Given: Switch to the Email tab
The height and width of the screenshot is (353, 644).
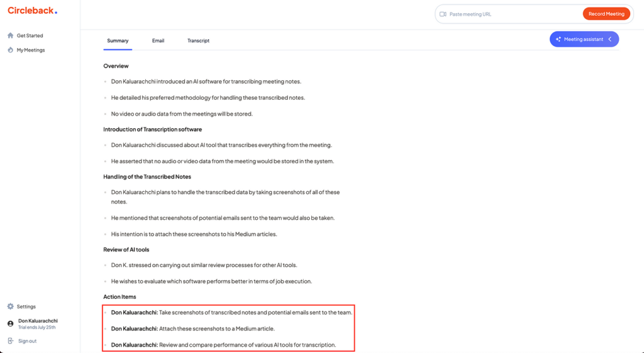Looking at the screenshot, I should [x=158, y=41].
